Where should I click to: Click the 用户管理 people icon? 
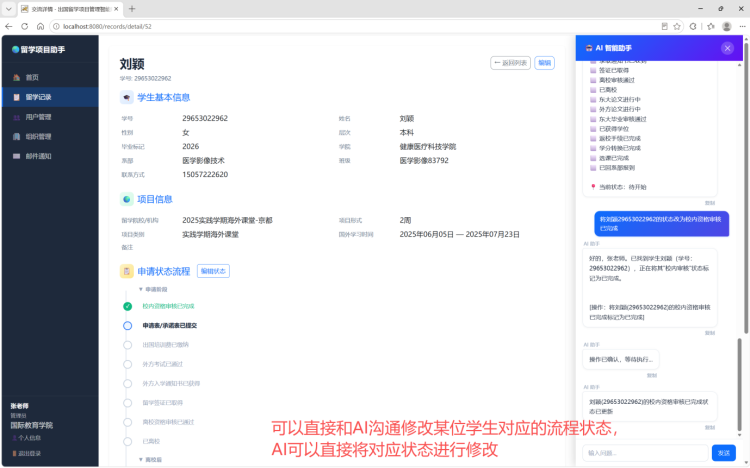tap(16, 117)
